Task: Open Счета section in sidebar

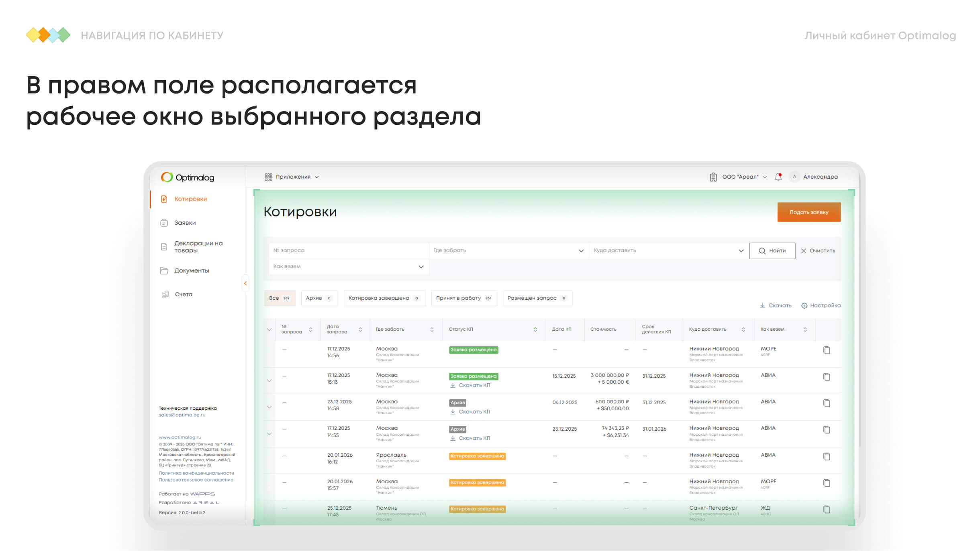Action: [183, 294]
